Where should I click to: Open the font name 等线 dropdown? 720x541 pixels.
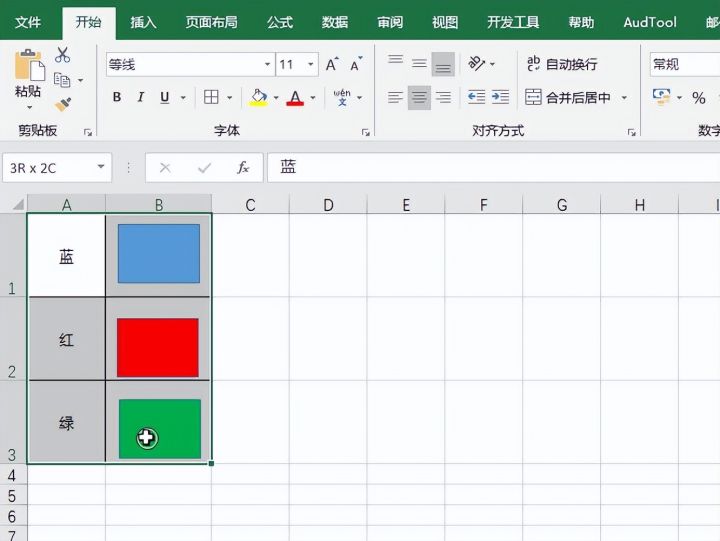(267, 64)
